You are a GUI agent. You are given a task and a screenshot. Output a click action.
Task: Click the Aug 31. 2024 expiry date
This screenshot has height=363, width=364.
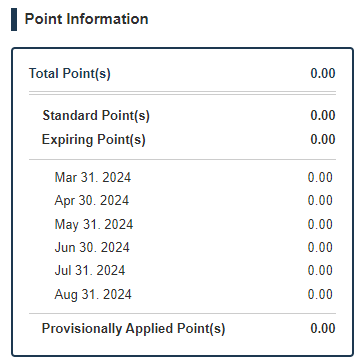(93, 295)
